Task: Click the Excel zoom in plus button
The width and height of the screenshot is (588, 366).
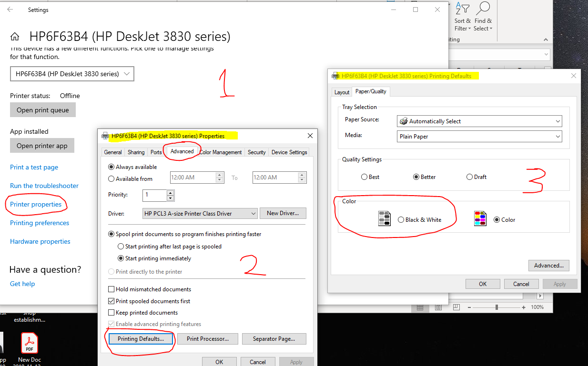Action: (524, 307)
